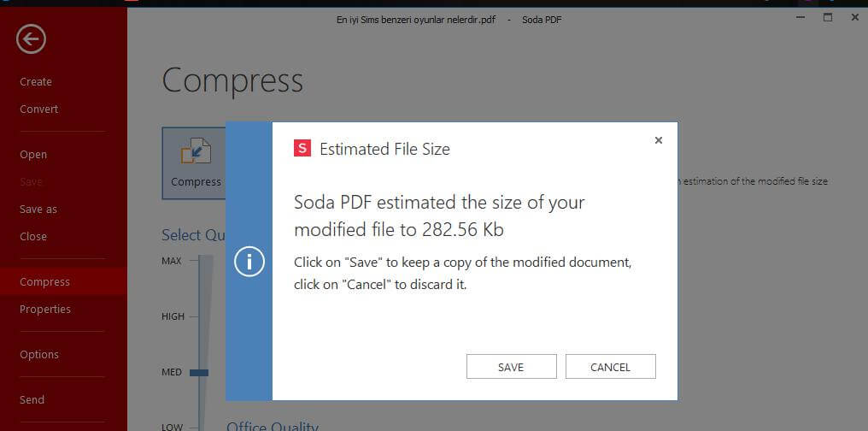This screenshot has height=431, width=868.
Task: Cancel the estimated file size dialog
Action: point(611,367)
